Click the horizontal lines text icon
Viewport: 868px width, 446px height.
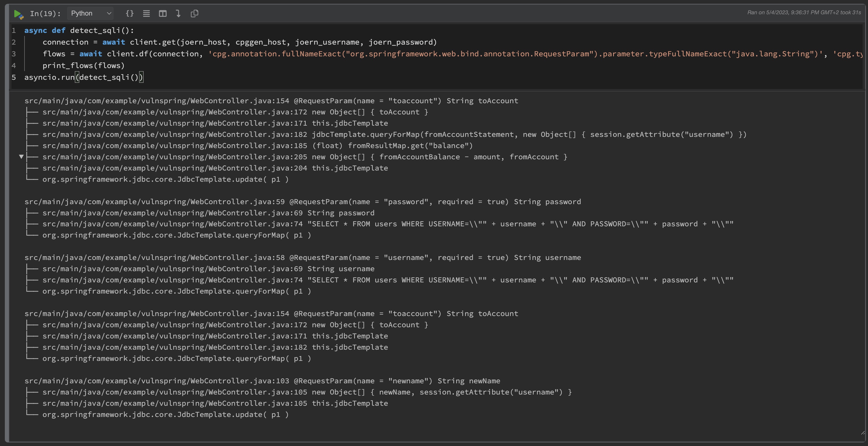tap(146, 14)
